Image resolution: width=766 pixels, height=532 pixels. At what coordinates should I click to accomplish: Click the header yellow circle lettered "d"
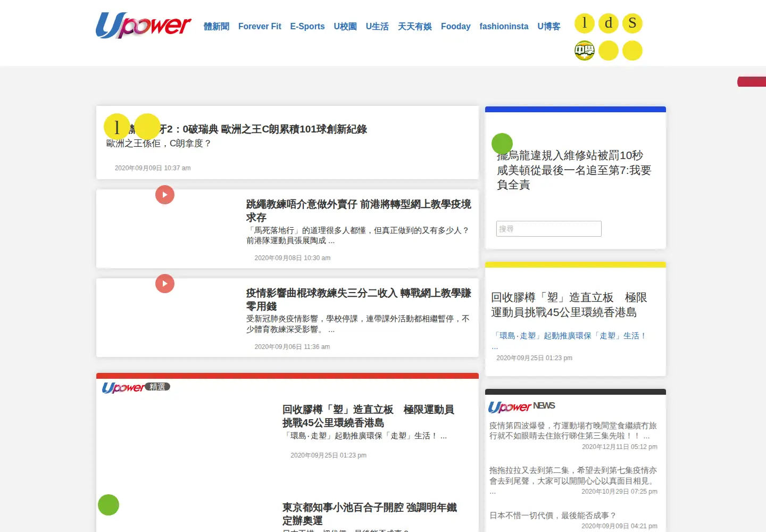coord(609,23)
